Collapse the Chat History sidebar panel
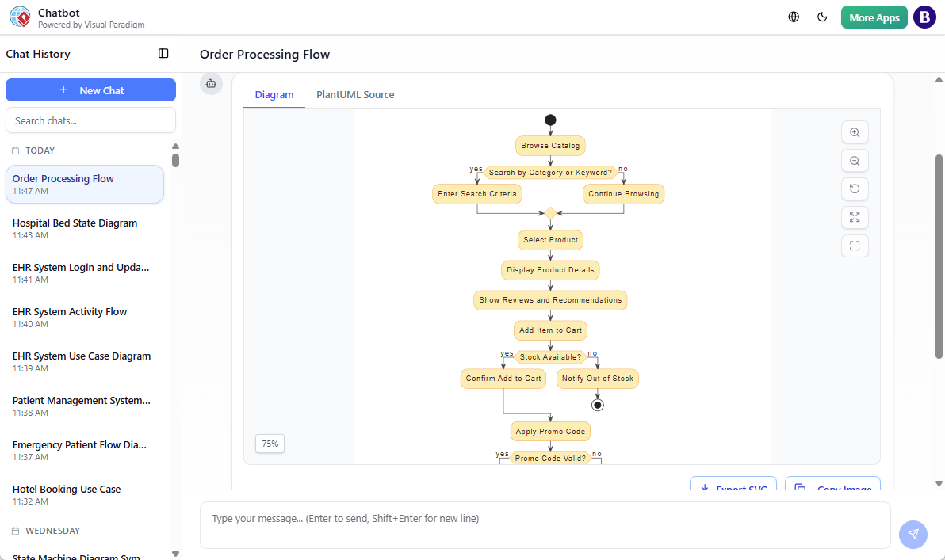 (x=163, y=53)
